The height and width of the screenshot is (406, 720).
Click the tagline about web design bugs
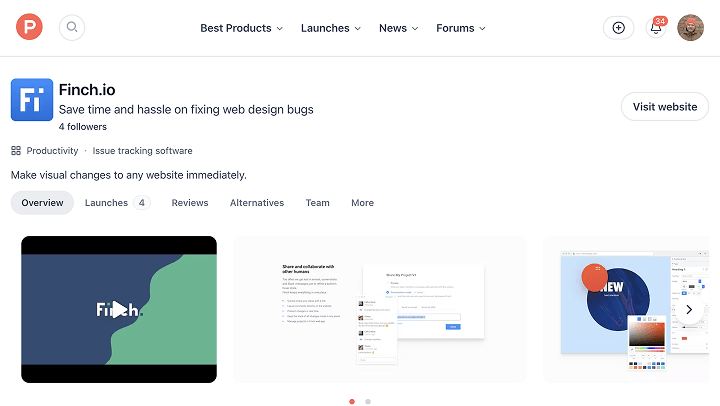186,109
